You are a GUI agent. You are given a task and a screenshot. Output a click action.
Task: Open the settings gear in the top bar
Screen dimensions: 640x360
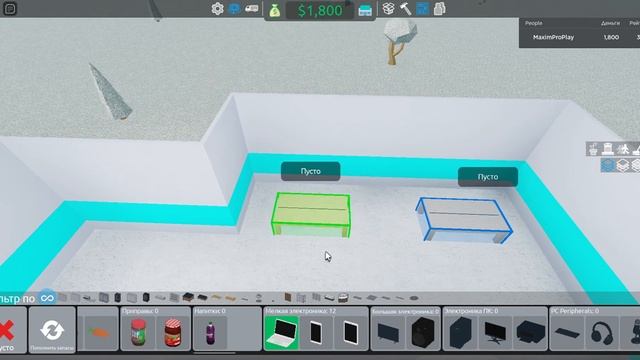218,9
